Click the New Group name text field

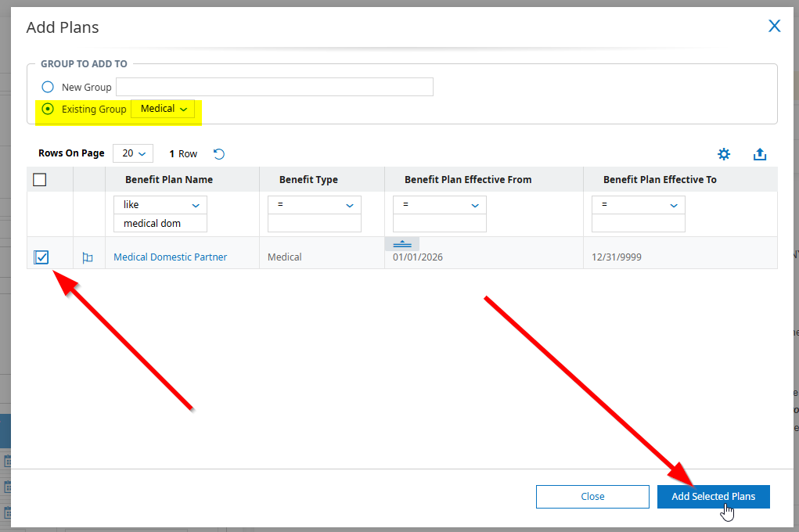274,87
